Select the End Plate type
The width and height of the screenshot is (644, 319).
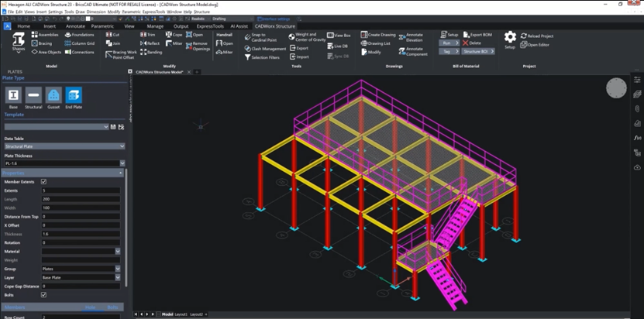point(74,98)
